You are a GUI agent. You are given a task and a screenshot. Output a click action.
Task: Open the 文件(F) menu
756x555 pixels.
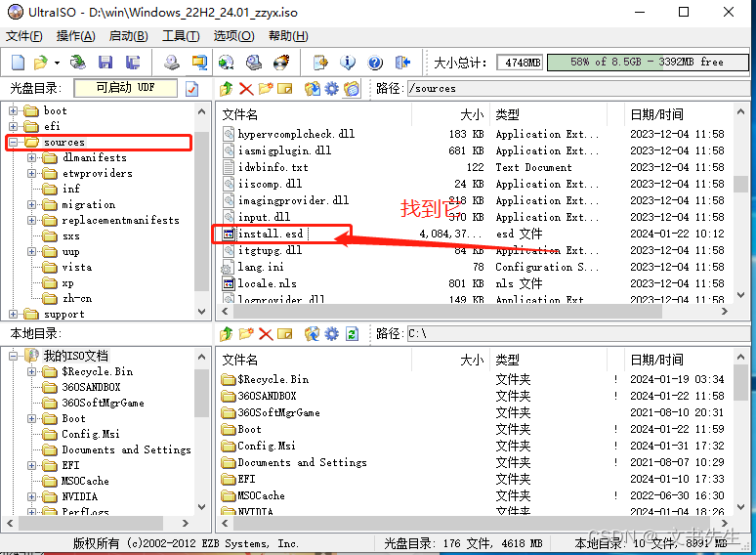(24, 36)
